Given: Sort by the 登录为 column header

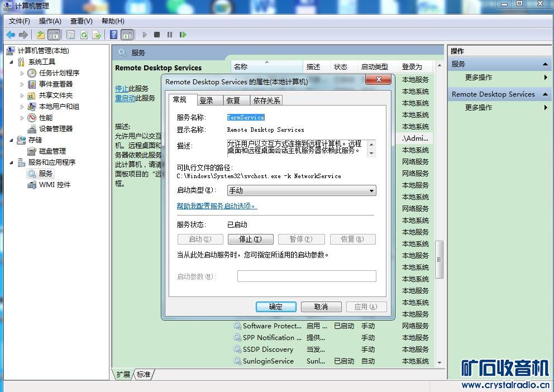Looking at the screenshot, I should 415,67.
